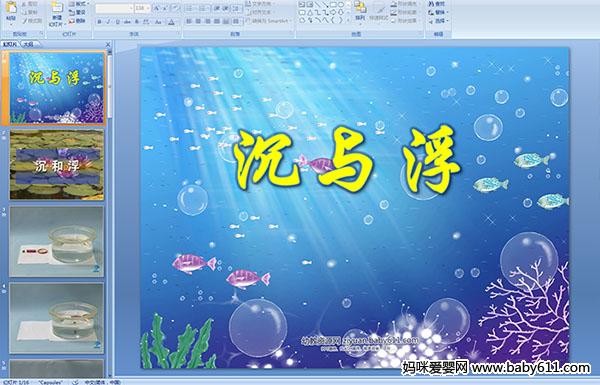Close the slides thumbnail pane
This screenshot has height=385, width=600.
(x=108, y=44)
